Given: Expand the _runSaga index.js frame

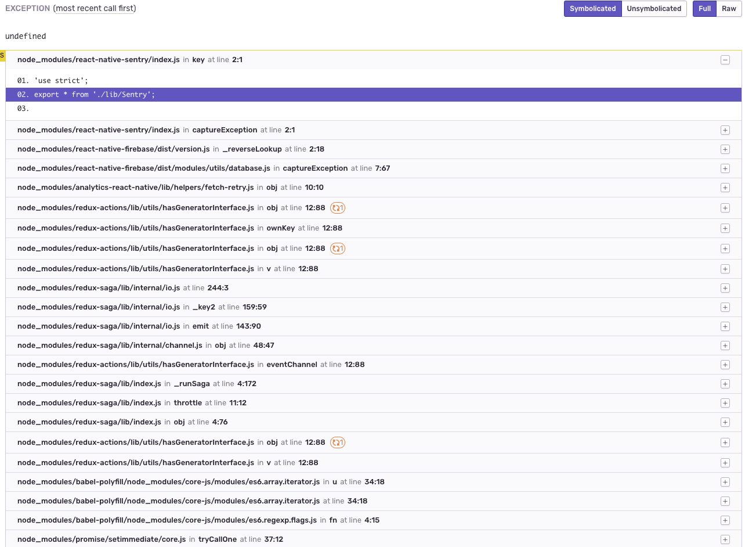Looking at the screenshot, I should (725, 384).
